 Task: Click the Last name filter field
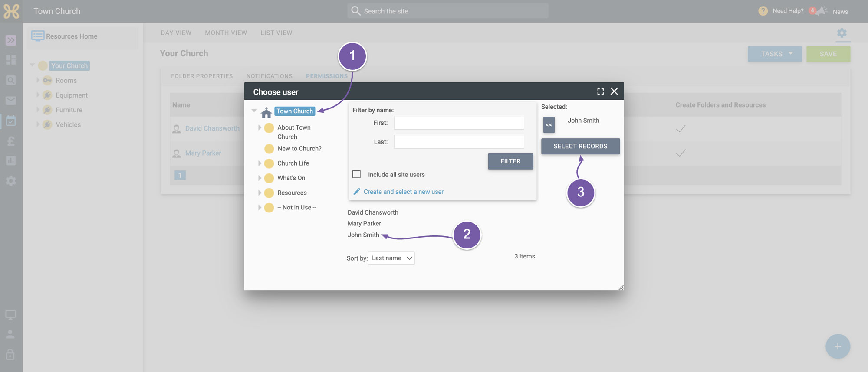click(x=459, y=142)
